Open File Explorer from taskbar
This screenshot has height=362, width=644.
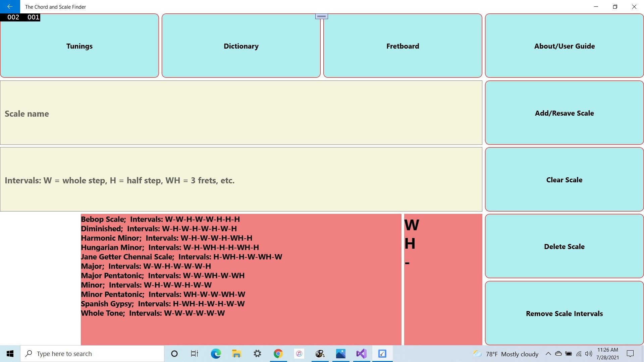point(236,354)
